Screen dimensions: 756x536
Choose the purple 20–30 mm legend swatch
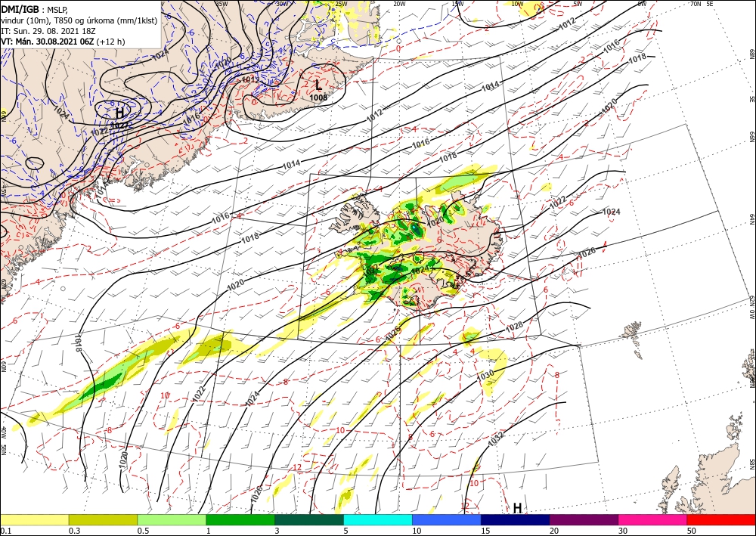point(584,519)
